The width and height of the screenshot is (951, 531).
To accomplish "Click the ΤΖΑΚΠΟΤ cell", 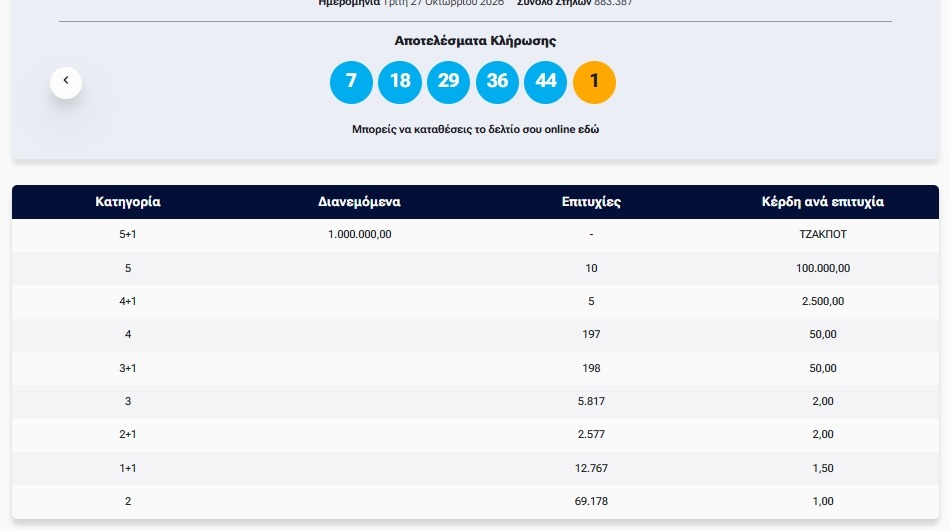I will [823, 235].
